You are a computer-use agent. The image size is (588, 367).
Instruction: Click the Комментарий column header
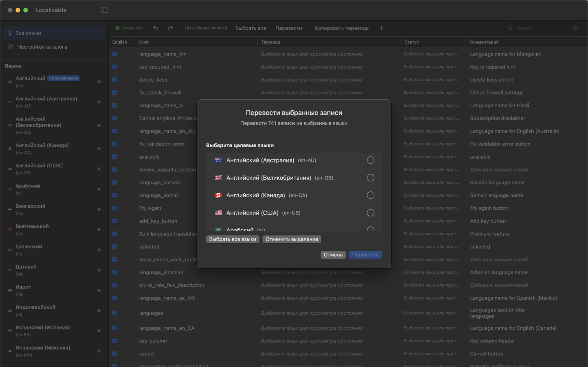(x=484, y=42)
